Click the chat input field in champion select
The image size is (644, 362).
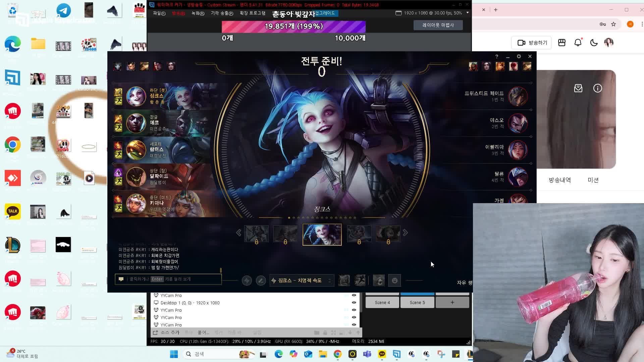168,279
